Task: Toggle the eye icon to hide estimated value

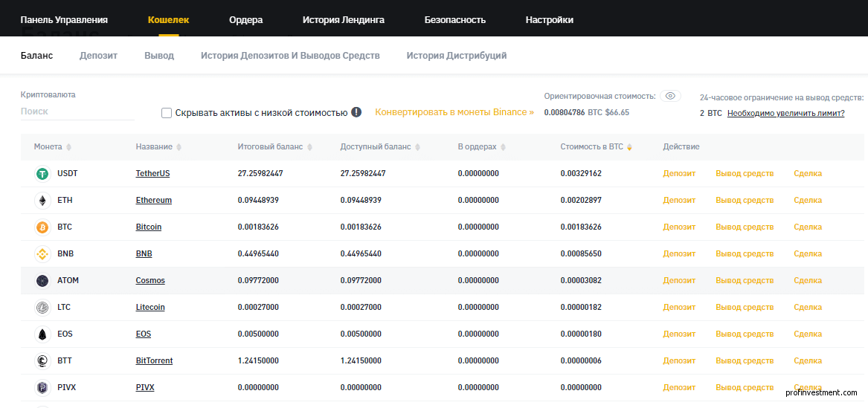Action: pyautogui.click(x=670, y=96)
